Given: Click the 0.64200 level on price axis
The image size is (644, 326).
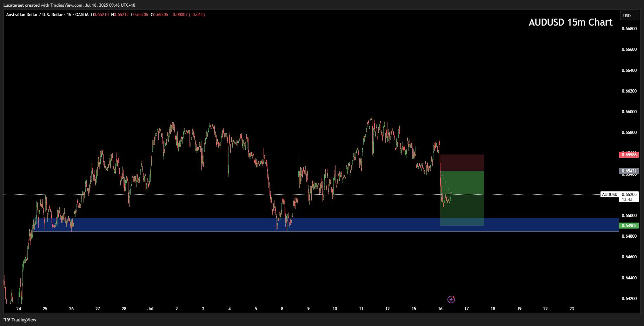Looking at the screenshot, I should click(x=629, y=299).
